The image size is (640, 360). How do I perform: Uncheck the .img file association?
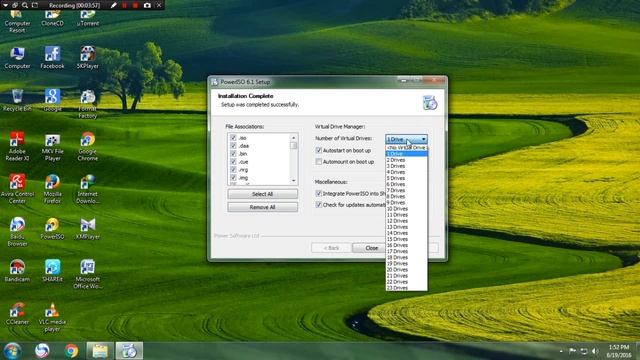[233, 178]
